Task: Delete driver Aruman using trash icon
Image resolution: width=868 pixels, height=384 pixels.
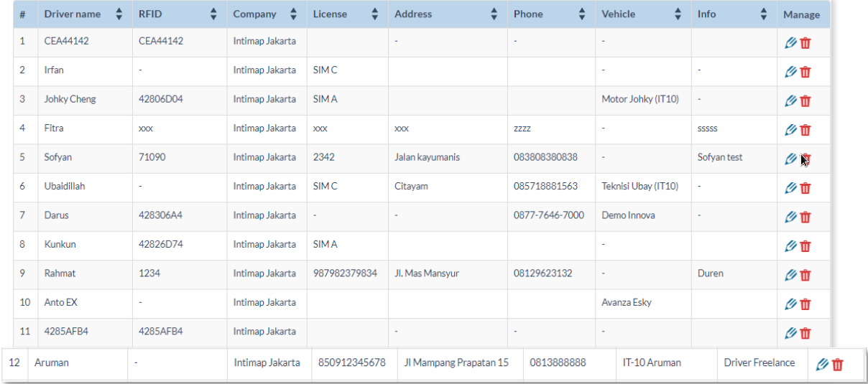Action: [x=838, y=365]
